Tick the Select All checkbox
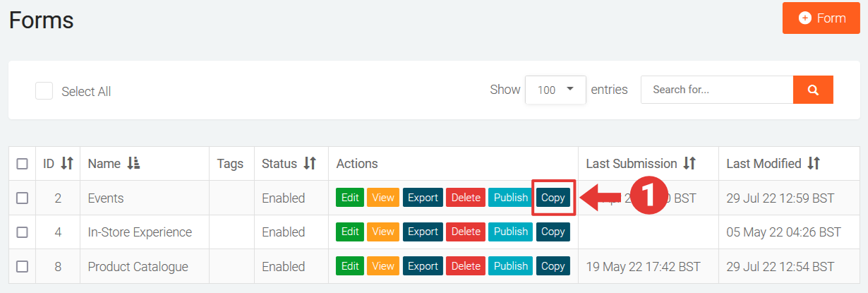Image resolution: width=868 pixels, height=293 pixels. click(x=44, y=91)
